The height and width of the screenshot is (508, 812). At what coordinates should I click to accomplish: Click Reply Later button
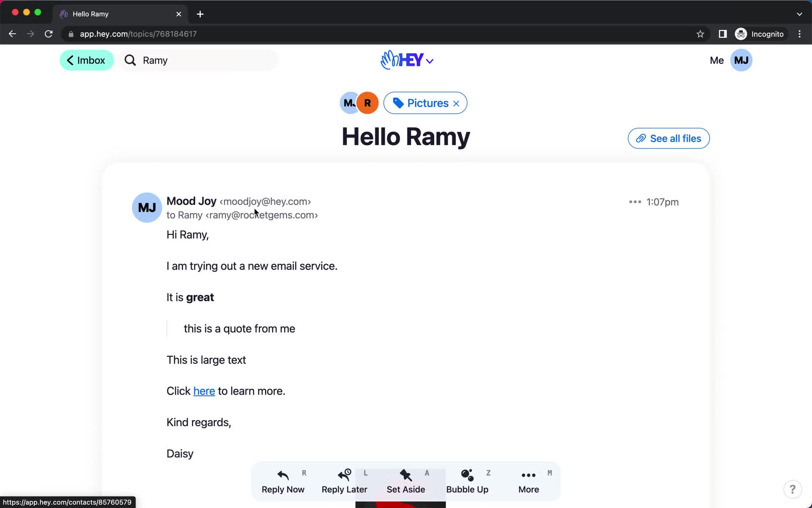(x=344, y=482)
